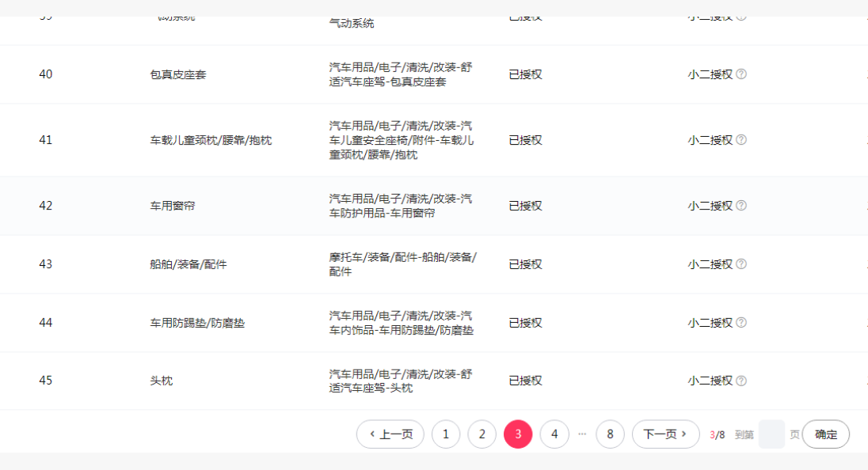
Task: Click the 头枕 category name in row 45
Action: click(162, 381)
